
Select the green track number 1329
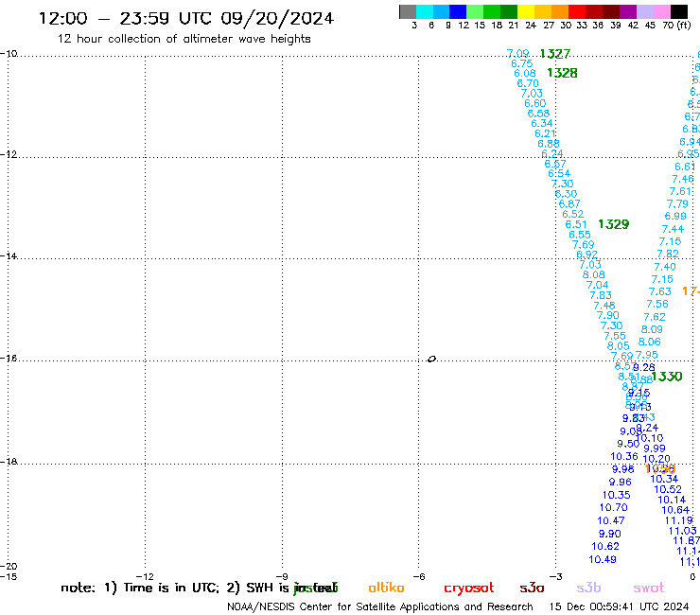click(613, 224)
